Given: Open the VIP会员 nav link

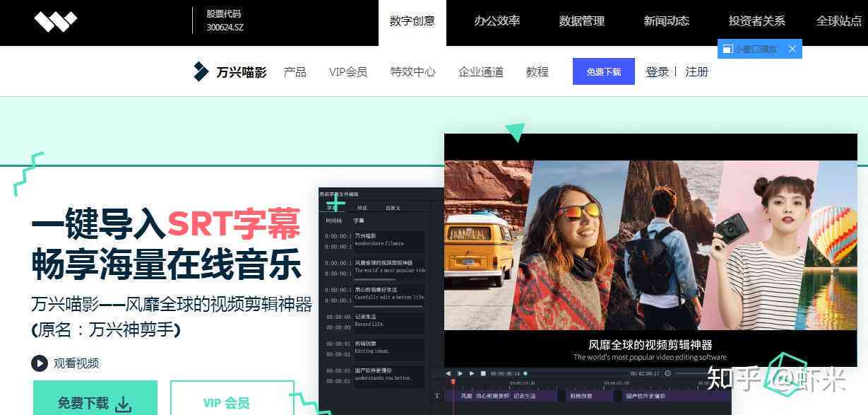Looking at the screenshot, I should tap(348, 71).
